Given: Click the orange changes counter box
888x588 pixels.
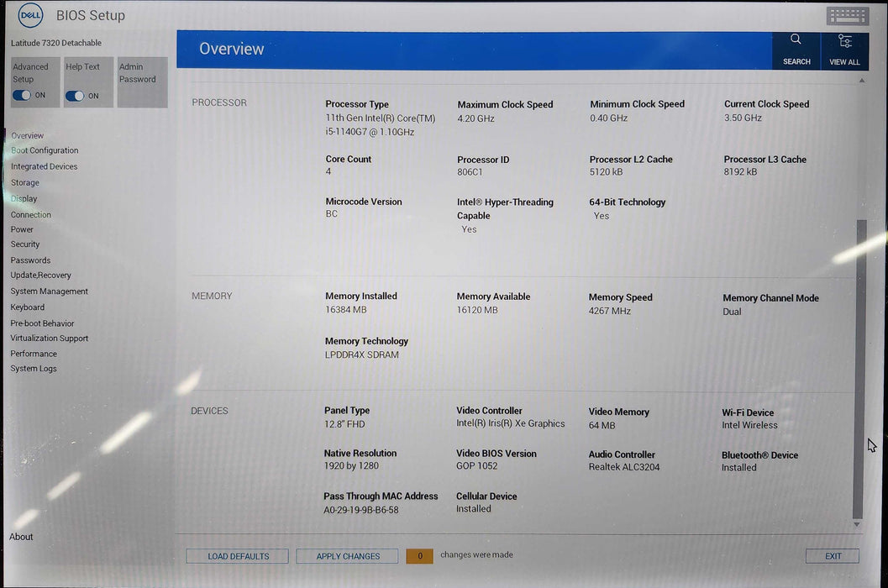Looking at the screenshot, I should click(419, 556).
